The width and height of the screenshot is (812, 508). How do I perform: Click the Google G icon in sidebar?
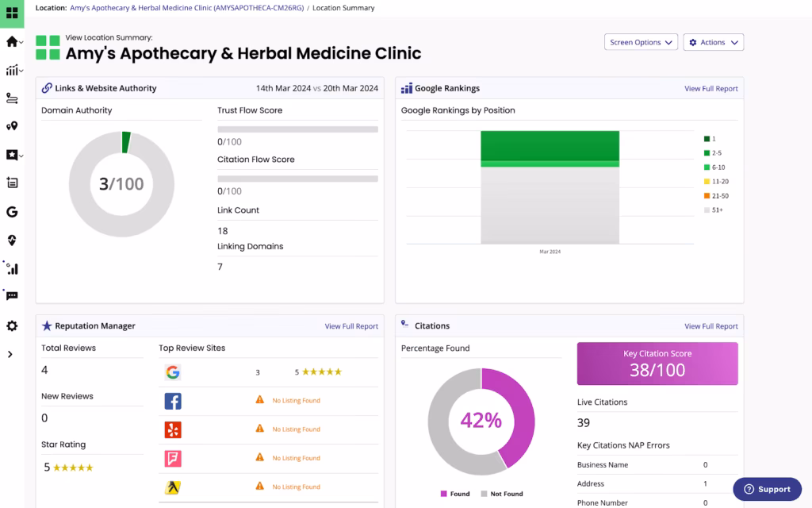pyautogui.click(x=12, y=211)
